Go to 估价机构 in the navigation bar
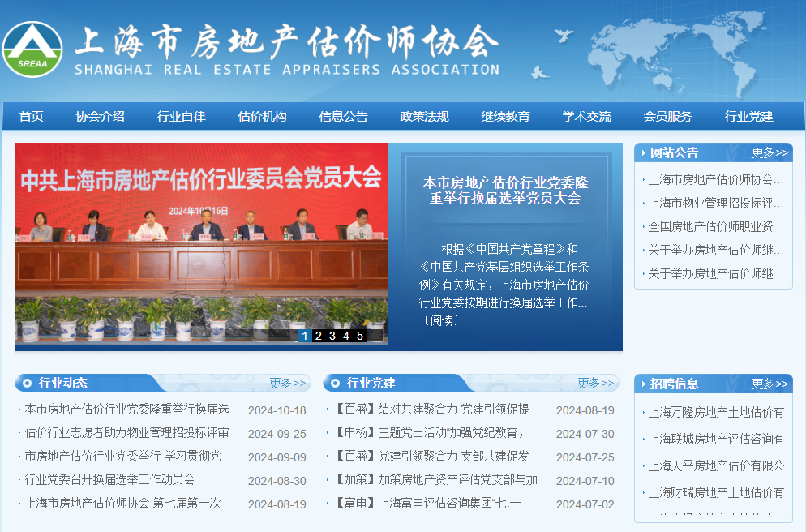Screen dimensions: 806x532 click(x=262, y=117)
